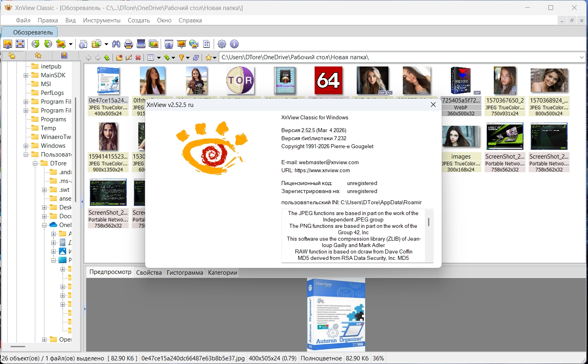Collapse the DTore folder node
The image size is (588, 364).
tap(35, 163)
